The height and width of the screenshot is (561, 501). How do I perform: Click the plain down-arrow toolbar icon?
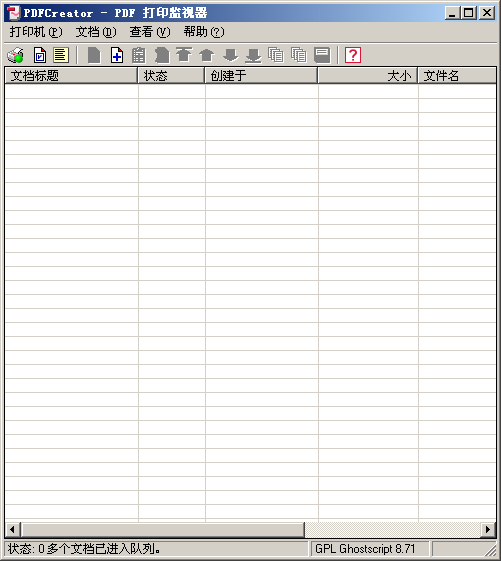tap(230, 55)
